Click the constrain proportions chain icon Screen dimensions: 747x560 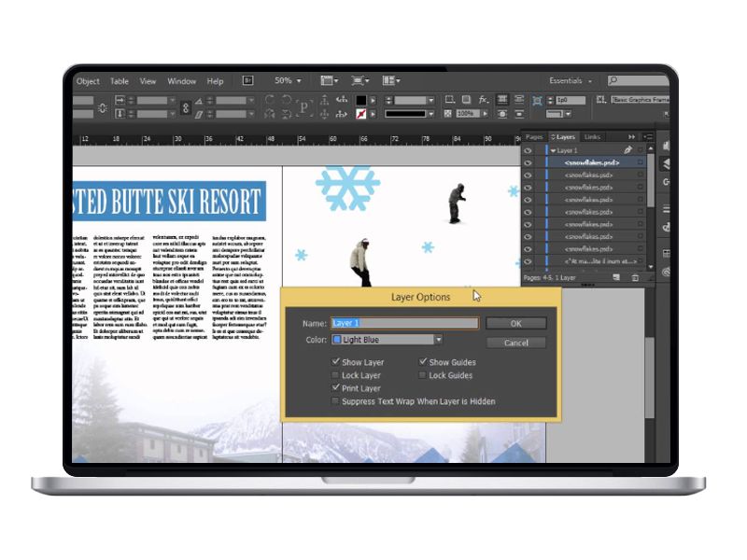[x=185, y=107]
